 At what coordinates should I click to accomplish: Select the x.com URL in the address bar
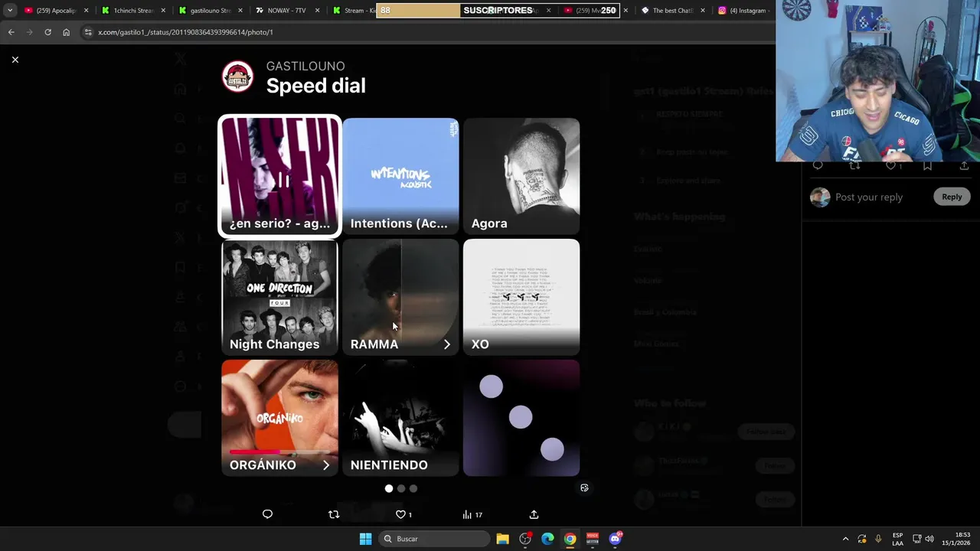[185, 32]
